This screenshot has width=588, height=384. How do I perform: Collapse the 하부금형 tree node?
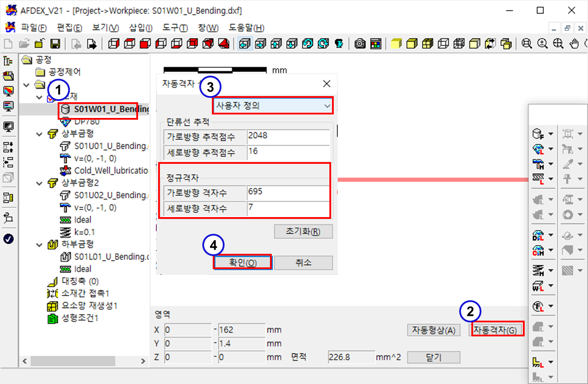point(40,245)
